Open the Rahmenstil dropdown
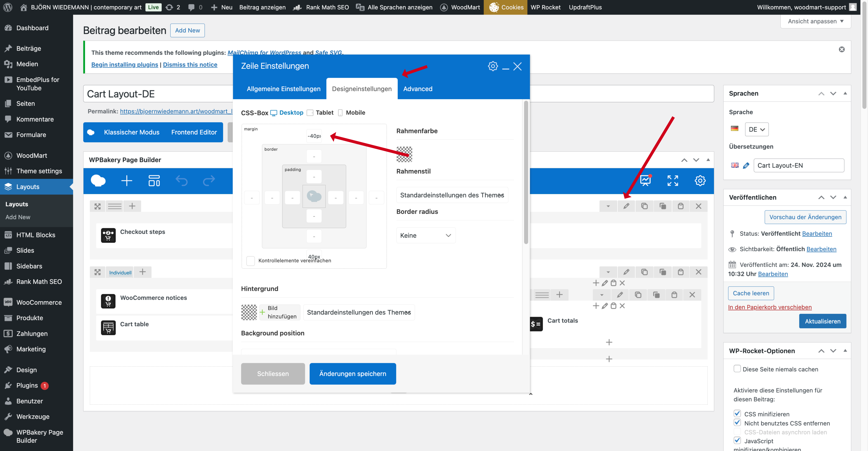 pyautogui.click(x=452, y=195)
